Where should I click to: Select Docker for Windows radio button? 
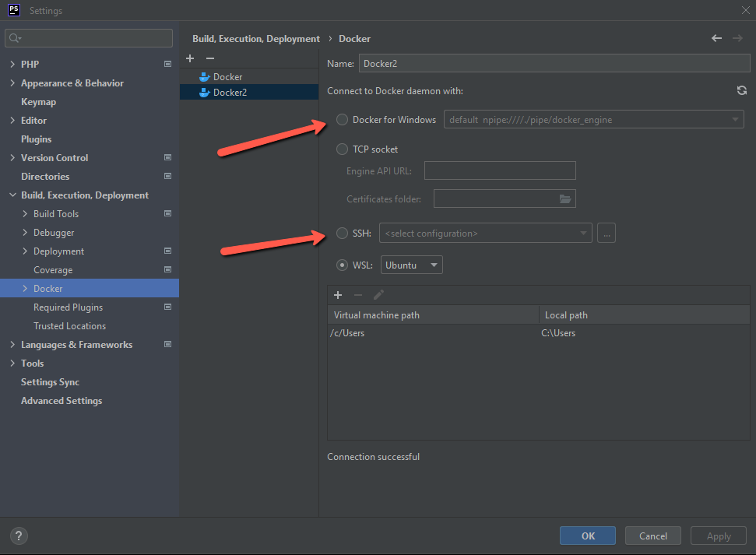342,120
